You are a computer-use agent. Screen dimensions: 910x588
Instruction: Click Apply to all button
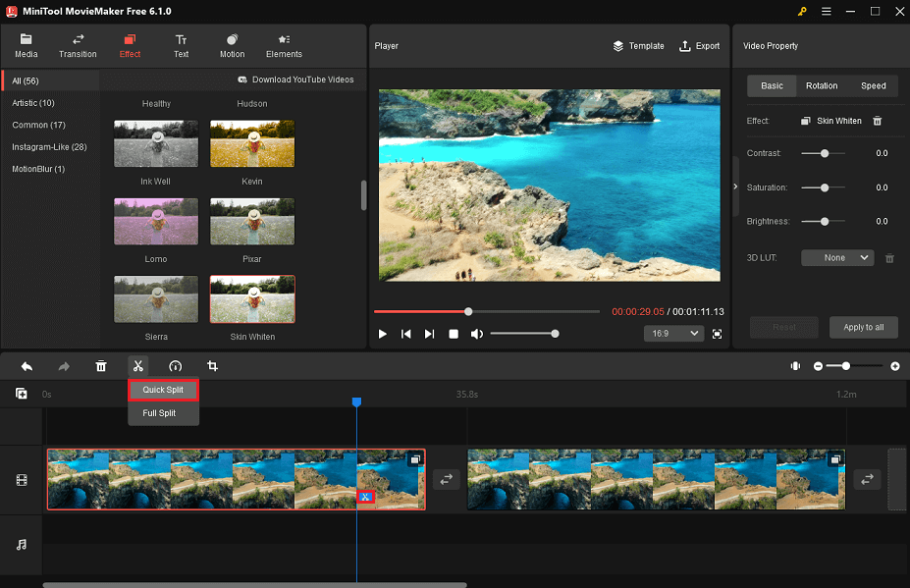[864, 328]
